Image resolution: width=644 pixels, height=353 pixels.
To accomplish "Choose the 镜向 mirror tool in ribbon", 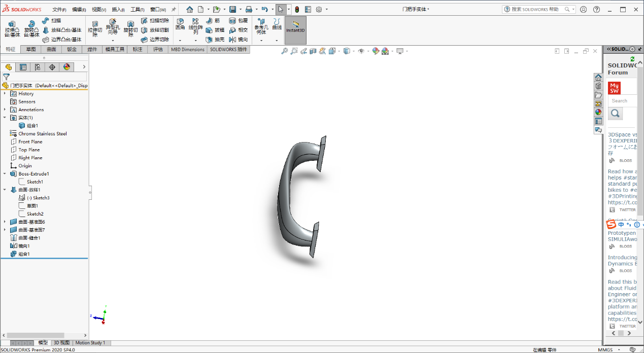I will [239, 39].
